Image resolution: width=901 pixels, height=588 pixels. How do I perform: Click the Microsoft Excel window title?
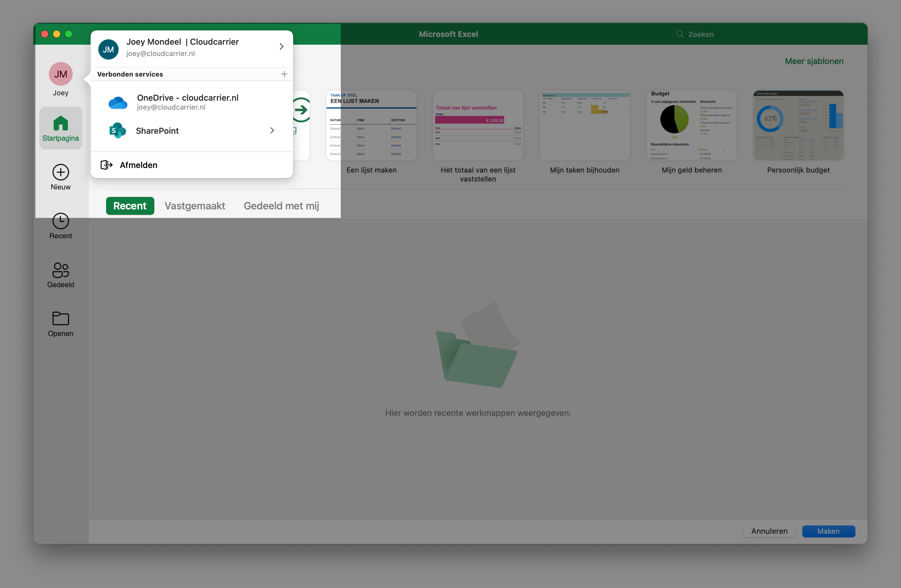pos(448,34)
